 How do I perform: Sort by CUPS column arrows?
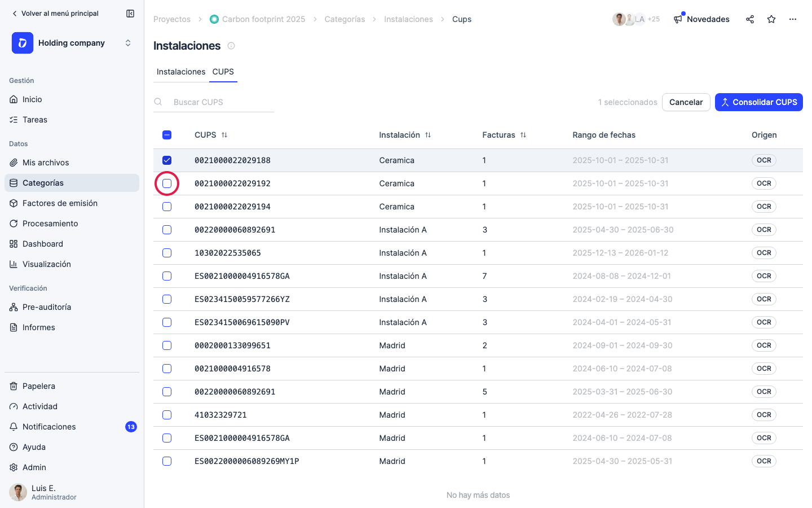point(224,135)
